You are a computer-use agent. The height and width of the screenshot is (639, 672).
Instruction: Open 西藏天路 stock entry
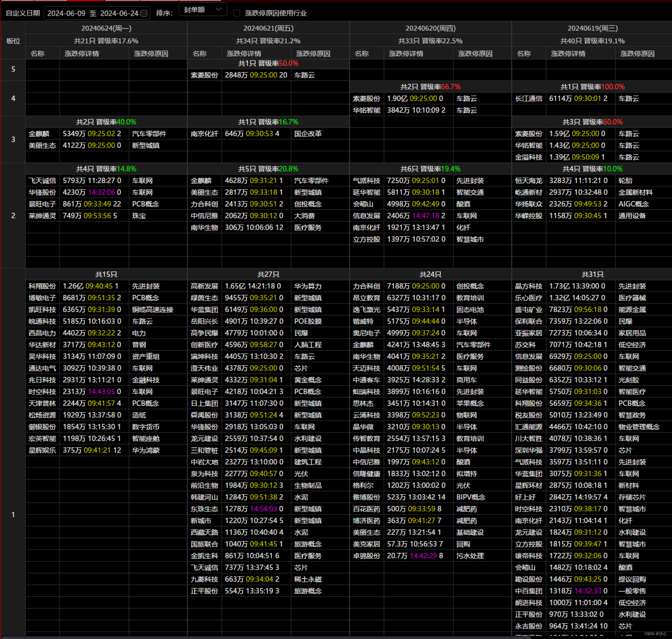pyautogui.click(x=204, y=532)
